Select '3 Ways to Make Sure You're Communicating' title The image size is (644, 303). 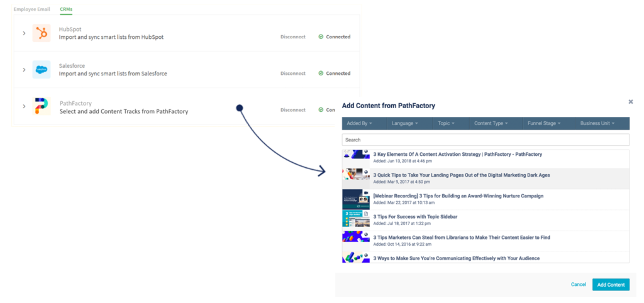point(457,258)
